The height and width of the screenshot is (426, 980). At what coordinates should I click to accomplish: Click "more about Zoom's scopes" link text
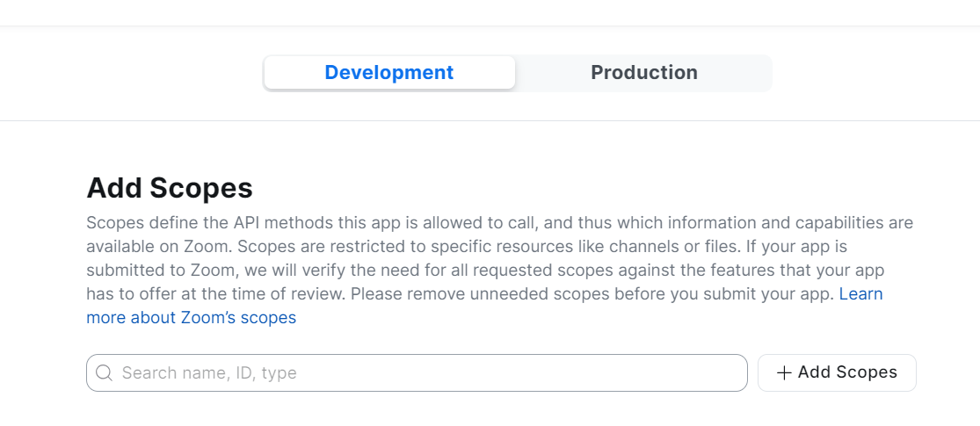[191, 318]
